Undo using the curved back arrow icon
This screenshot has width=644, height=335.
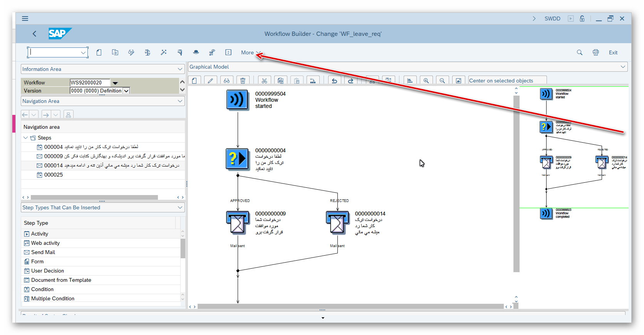pyautogui.click(x=334, y=81)
